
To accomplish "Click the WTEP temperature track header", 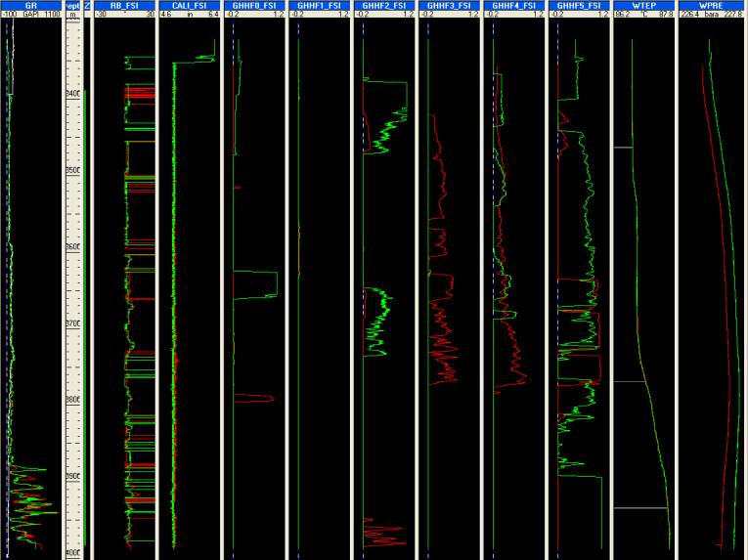I will pyautogui.click(x=643, y=5).
